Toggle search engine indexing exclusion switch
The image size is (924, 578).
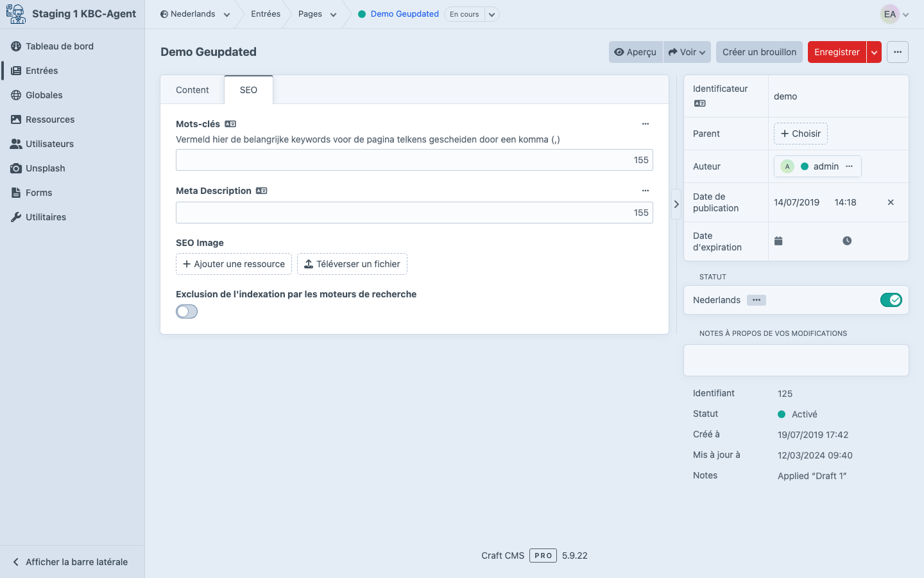(187, 311)
